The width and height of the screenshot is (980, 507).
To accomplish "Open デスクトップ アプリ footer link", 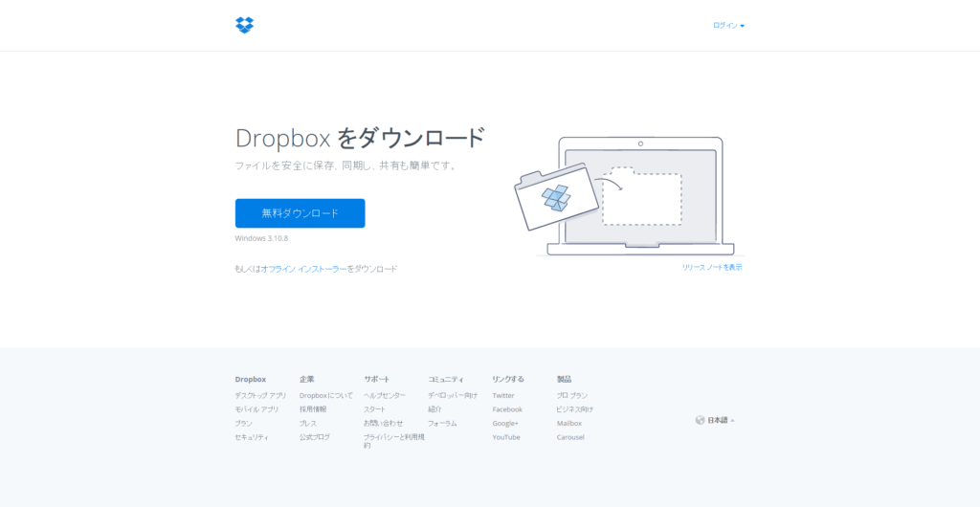I will pos(260,395).
